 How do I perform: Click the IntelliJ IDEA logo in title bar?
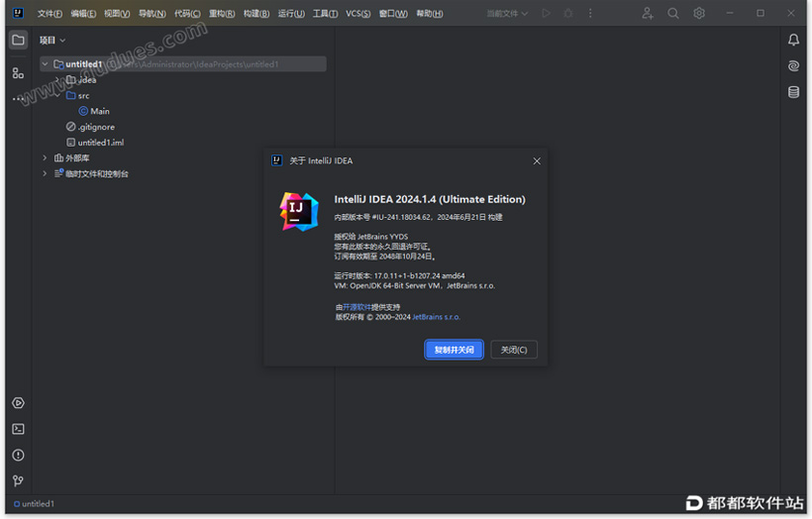(18, 14)
